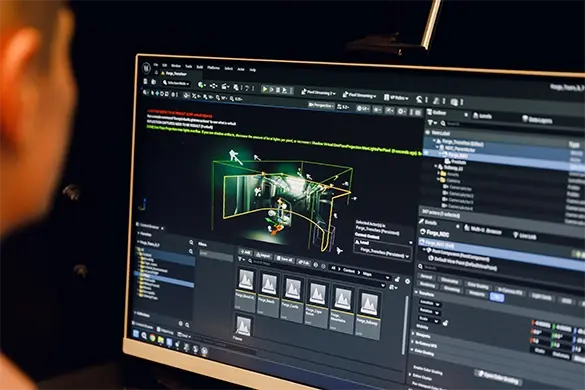The image size is (585, 390).
Task: Open the VP Roles dropdown
Action: point(396,98)
